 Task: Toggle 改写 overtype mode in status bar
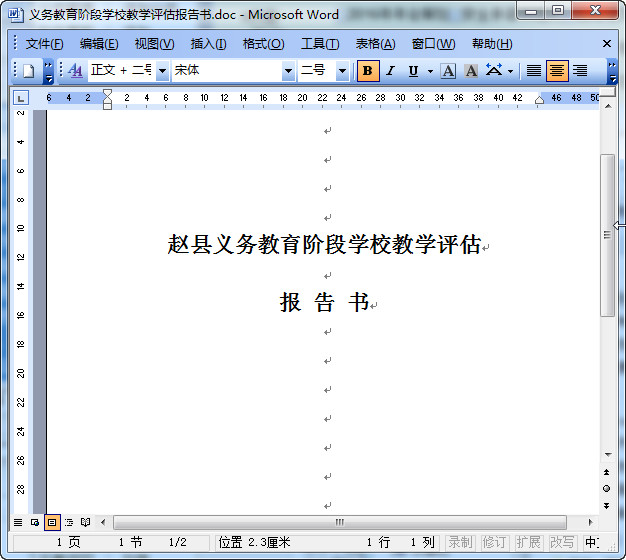click(x=562, y=542)
